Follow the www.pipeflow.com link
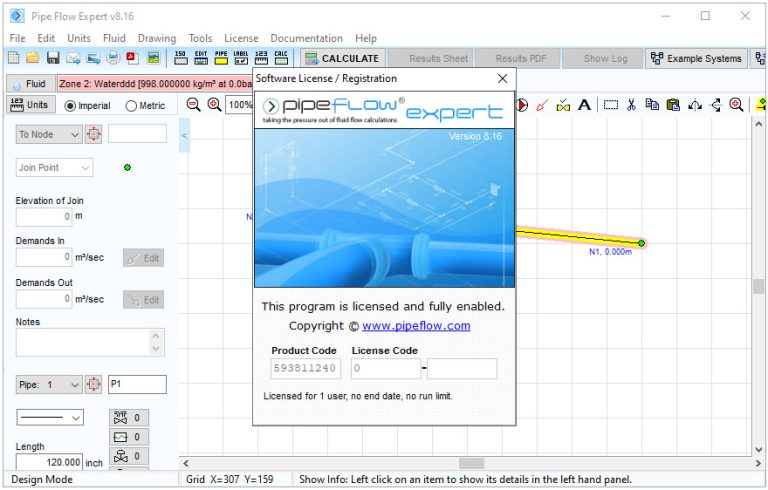Screen dimensions: 768x490 416,326
